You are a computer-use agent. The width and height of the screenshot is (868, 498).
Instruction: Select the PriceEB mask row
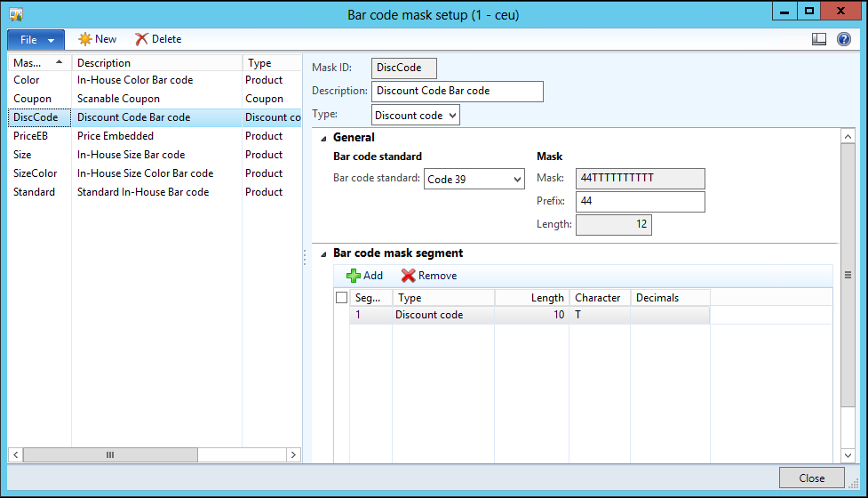[x=31, y=136]
